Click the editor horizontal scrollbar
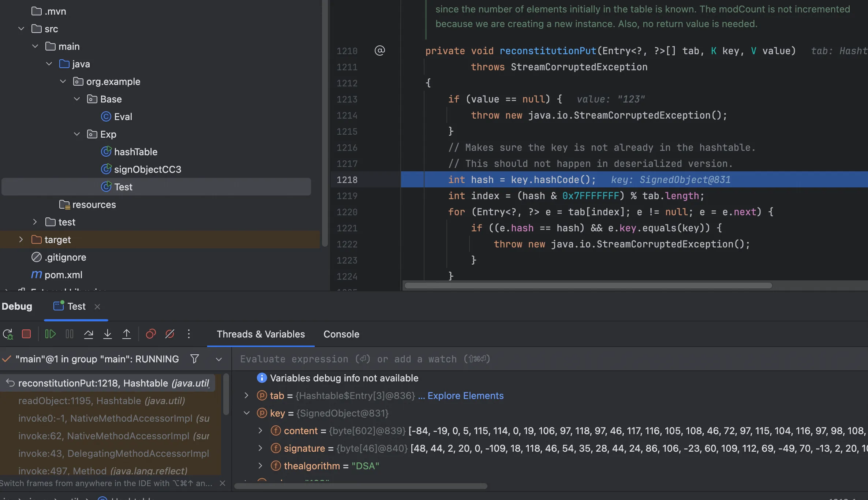Screen dimensions: 868x500 pyautogui.click(x=588, y=286)
